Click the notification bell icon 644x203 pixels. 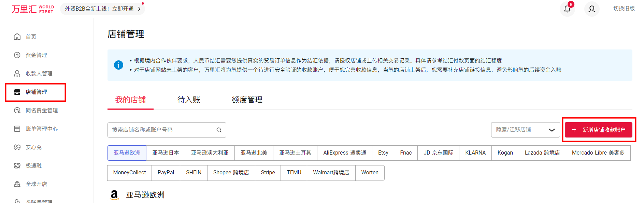pyautogui.click(x=567, y=9)
